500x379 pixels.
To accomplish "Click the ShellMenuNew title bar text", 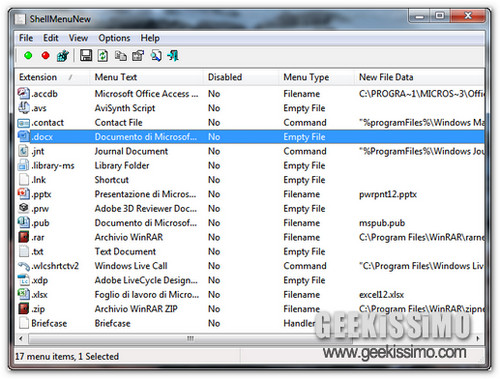I will (x=60, y=19).
